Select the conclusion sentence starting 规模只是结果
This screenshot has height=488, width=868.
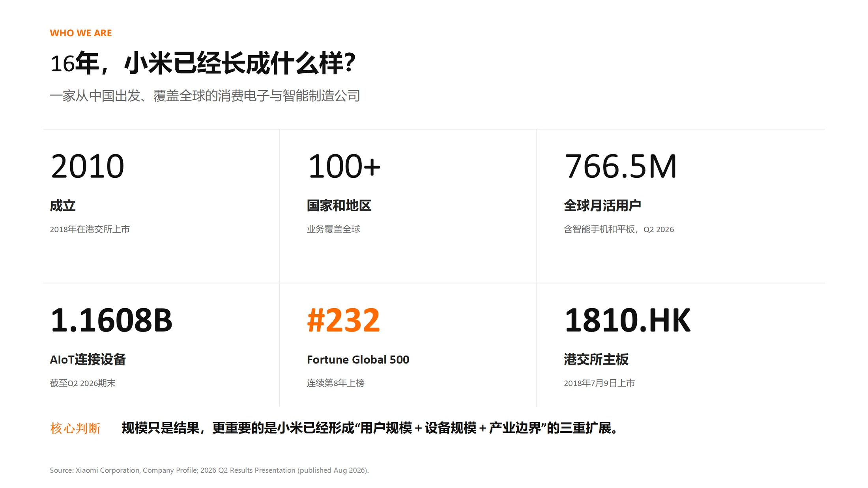pos(370,428)
